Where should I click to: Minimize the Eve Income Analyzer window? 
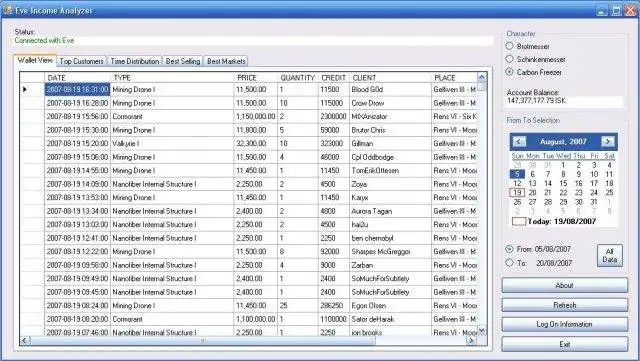[601, 11]
